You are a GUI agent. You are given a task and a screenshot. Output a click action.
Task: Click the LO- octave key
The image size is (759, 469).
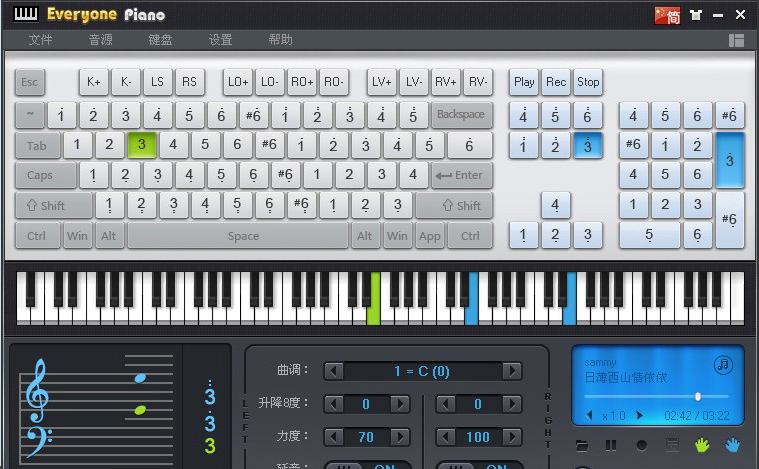[270, 82]
